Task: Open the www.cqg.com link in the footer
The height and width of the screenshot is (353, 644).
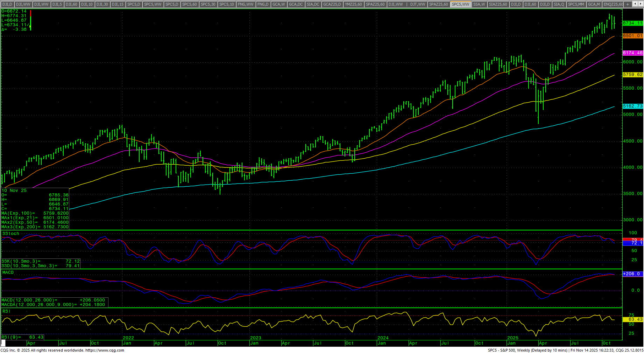Action: 105,350
